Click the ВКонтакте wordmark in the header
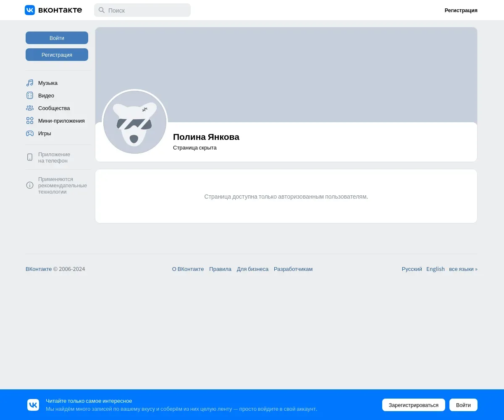The image size is (504, 420). tap(60, 10)
